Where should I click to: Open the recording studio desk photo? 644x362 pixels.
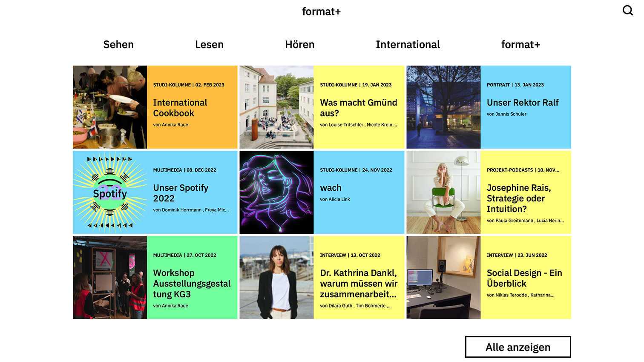[x=444, y=277]
